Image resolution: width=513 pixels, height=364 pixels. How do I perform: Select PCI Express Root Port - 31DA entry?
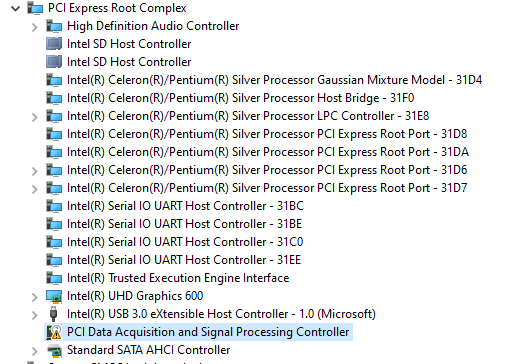[268, 152]
